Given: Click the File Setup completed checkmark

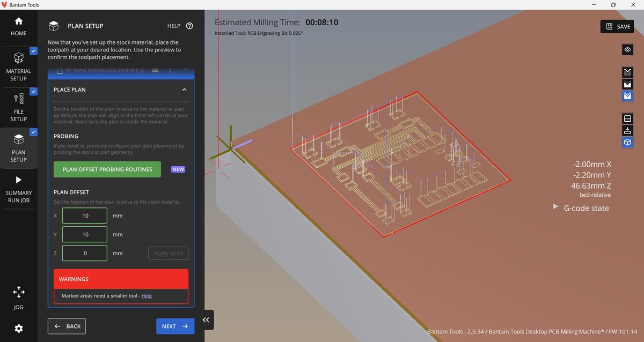Looking at the screenshot, I should click(x=33, y=92).
